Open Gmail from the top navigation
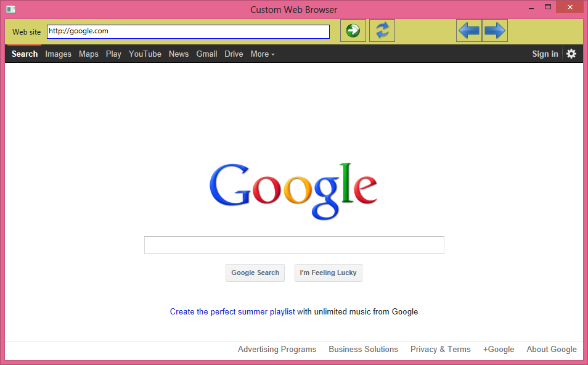 point(206,54)
